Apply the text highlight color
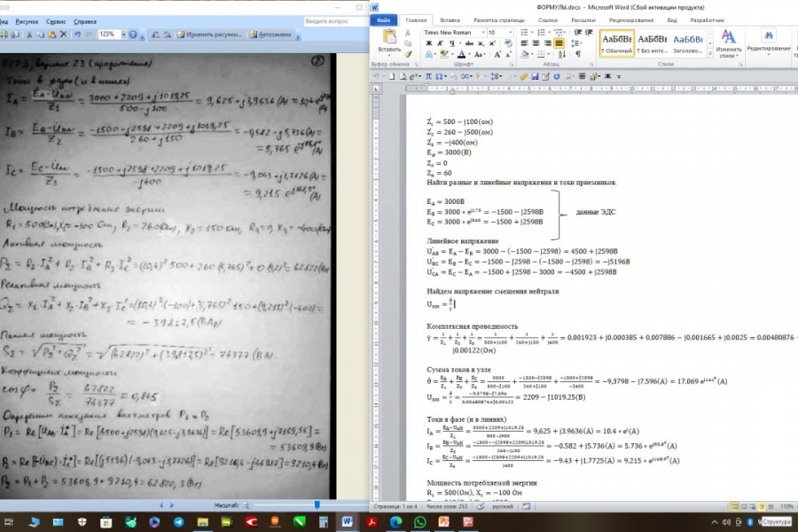798x532 pixels. [x=444, y=54]
